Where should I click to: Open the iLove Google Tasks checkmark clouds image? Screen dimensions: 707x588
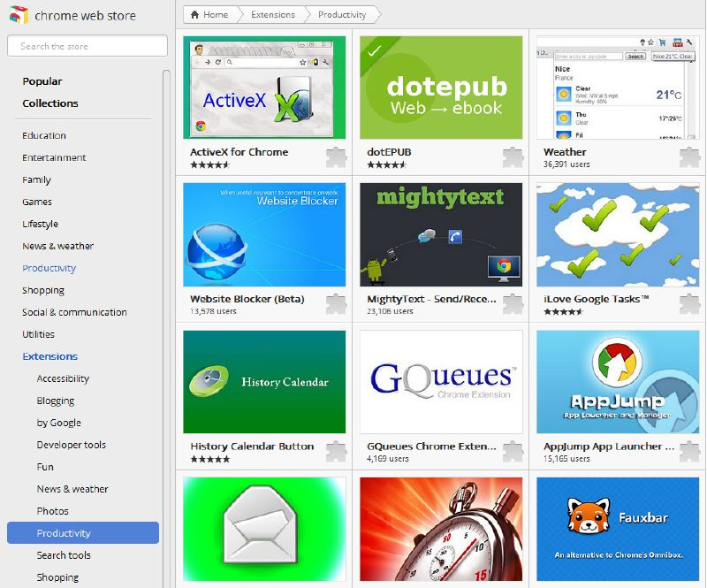click(618, 234)
